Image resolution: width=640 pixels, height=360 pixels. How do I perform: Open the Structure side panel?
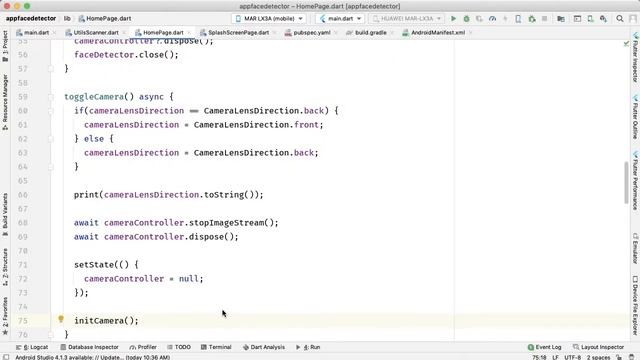5,266
